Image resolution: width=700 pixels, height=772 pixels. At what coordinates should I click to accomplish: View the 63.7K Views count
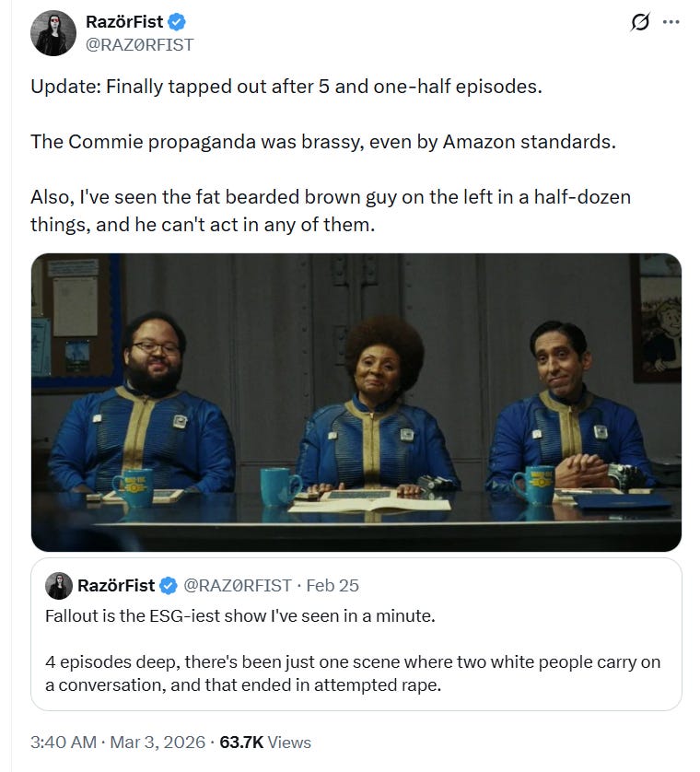pos(265,742)
